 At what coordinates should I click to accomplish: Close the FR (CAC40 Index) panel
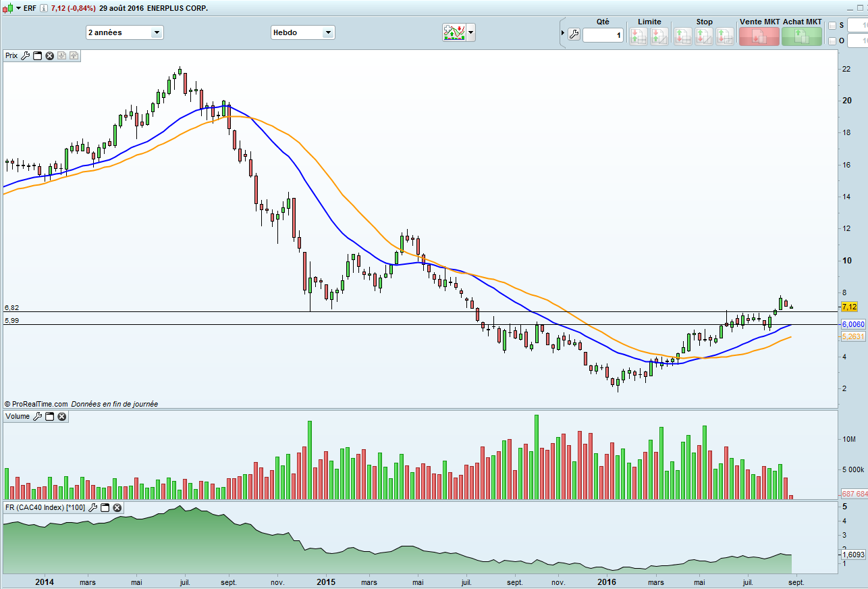117,507
